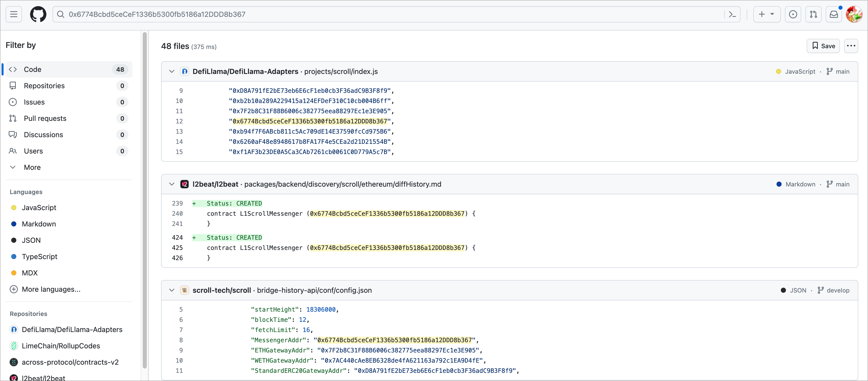The image size is (868, 381).
Task: Collapse the l2beat diffHistory.md result
Action: point(172,184)
